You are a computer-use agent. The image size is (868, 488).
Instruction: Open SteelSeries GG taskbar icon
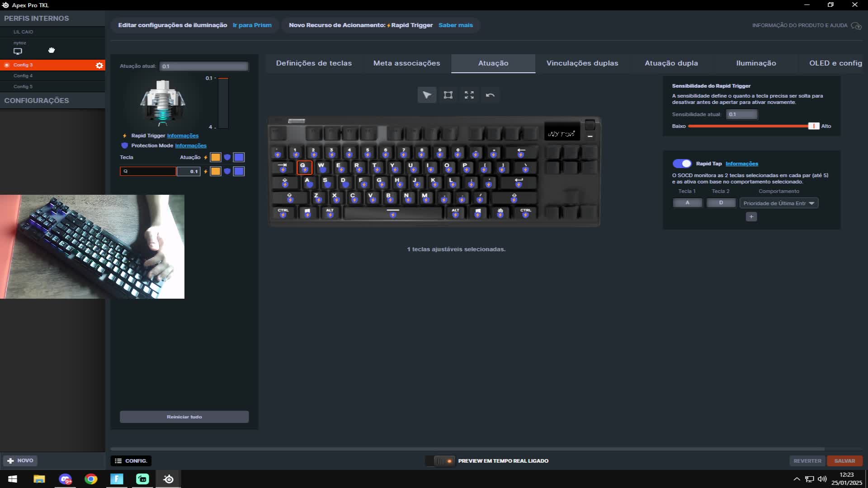[169, 479]
